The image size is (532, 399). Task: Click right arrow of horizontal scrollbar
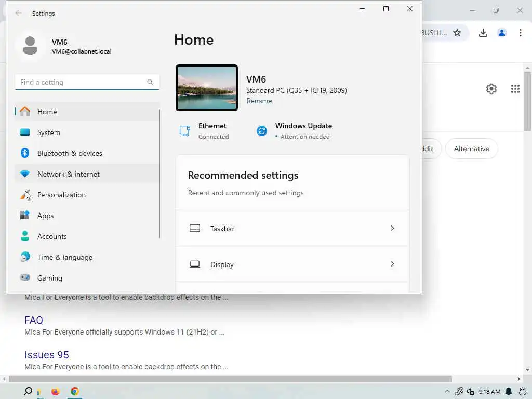(x=519, y=379)
